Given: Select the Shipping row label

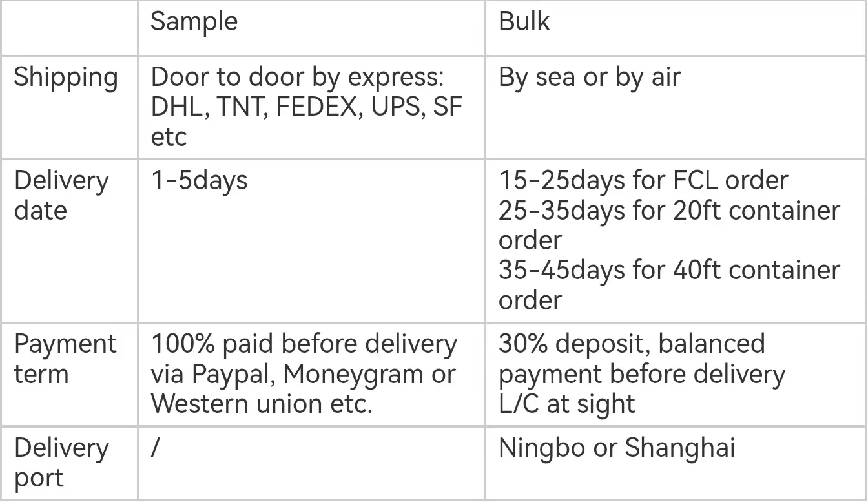Looking at the screenshot, I should point(66,79).
